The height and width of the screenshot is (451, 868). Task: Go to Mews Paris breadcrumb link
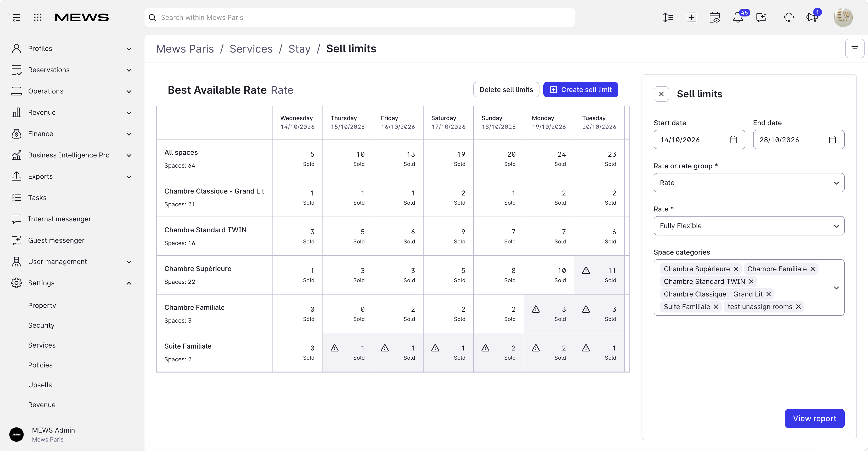coord(185,49)
